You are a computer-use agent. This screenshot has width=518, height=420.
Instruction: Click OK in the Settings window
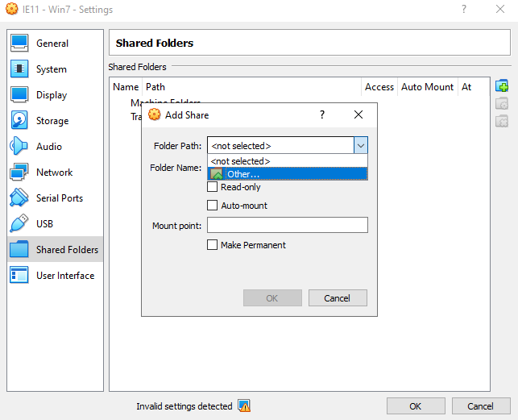point(416,405)
